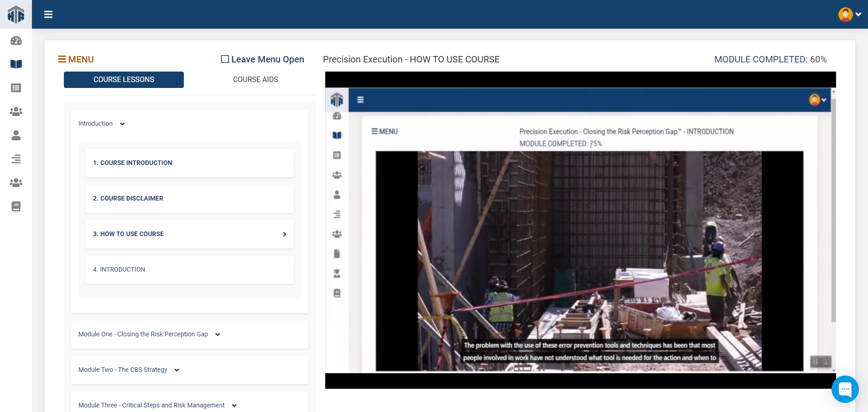Viewport: 868px width, 412px height.
Task: Open the book courses icon in sidebar
Action: tap(16, 64)
